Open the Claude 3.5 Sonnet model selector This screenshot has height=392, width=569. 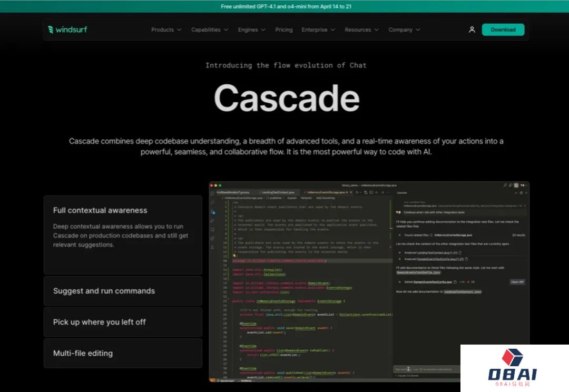[x=408, y=376]
